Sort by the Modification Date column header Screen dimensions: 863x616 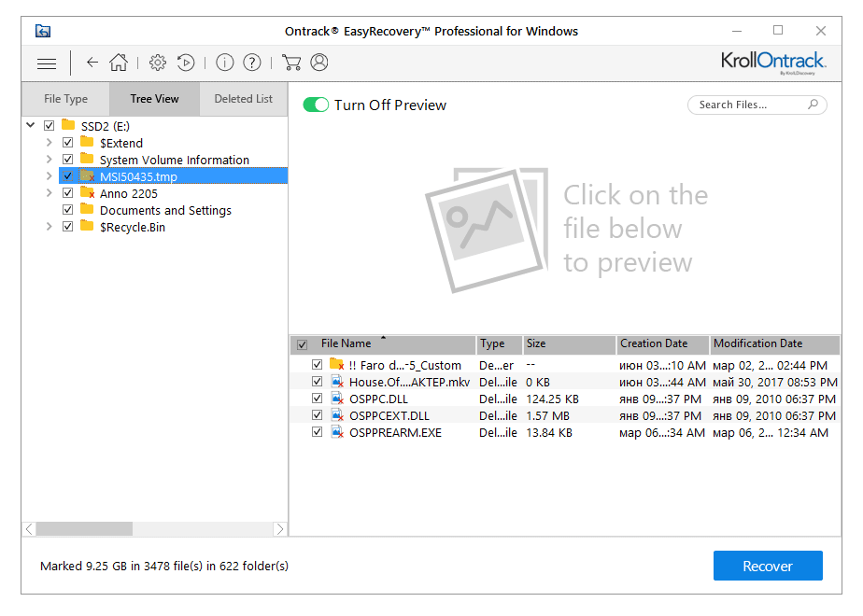[x=775, y=344]
